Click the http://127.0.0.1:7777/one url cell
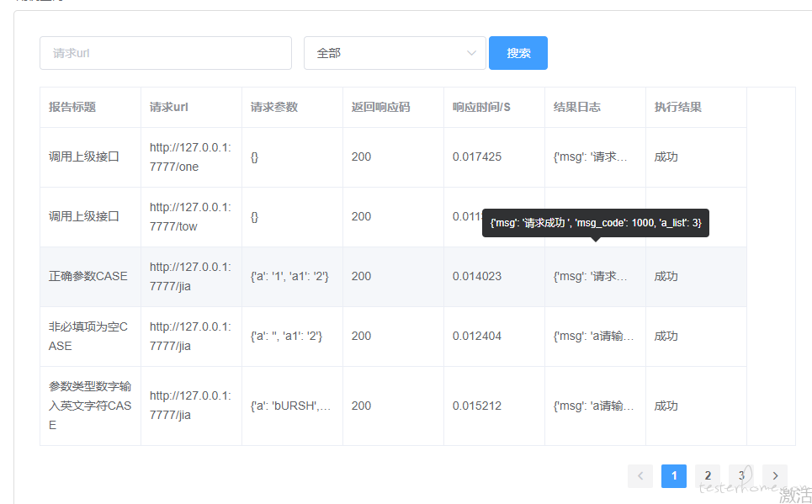812x504 pixels. coord(190,157)
